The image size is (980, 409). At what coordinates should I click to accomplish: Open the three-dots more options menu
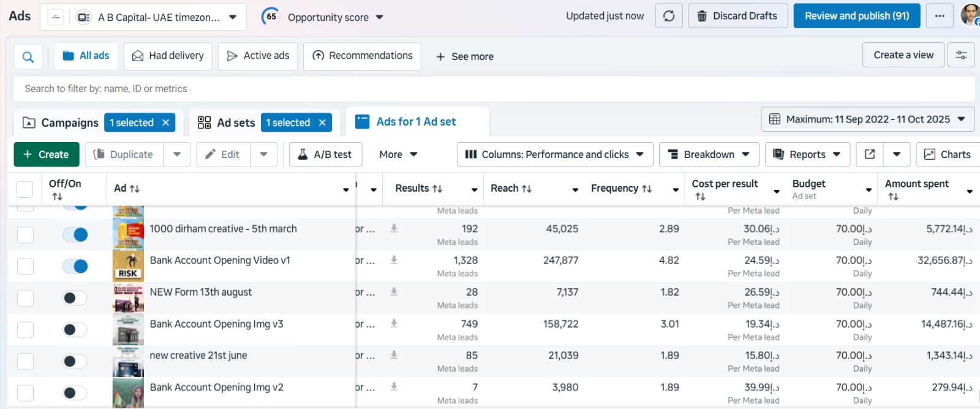[x=940, y=16]
